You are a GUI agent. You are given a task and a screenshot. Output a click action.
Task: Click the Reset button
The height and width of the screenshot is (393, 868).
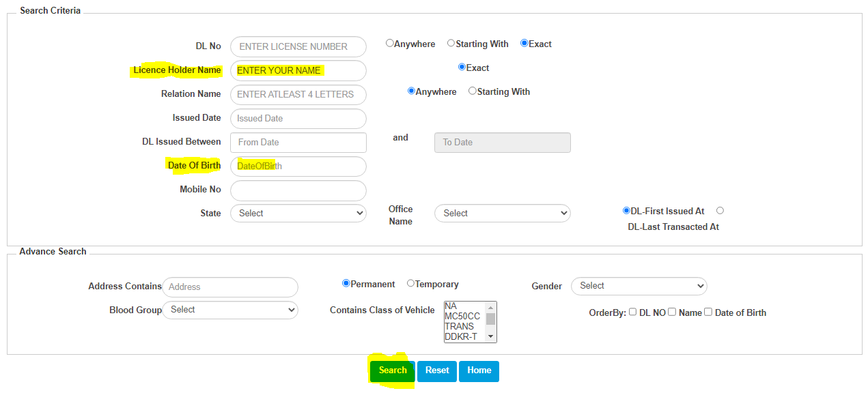[437, 370]
